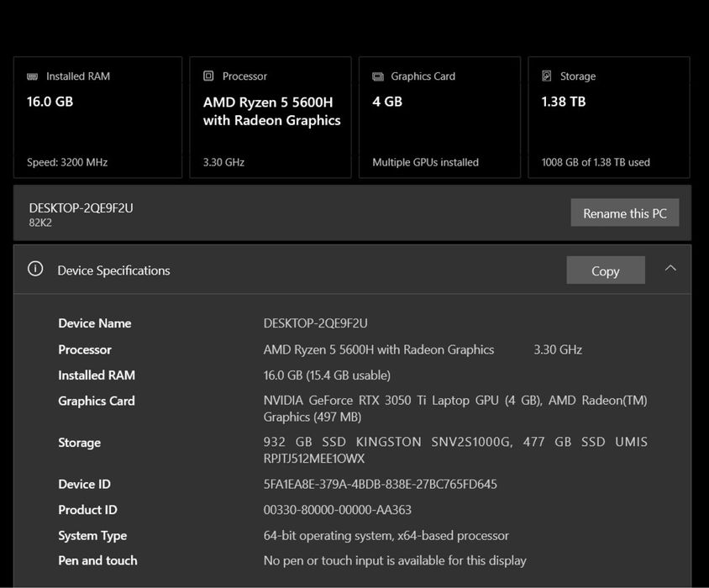Select the 3.30 GHz value in specifications row
The image size is (709, 588).
coord(558,349)
